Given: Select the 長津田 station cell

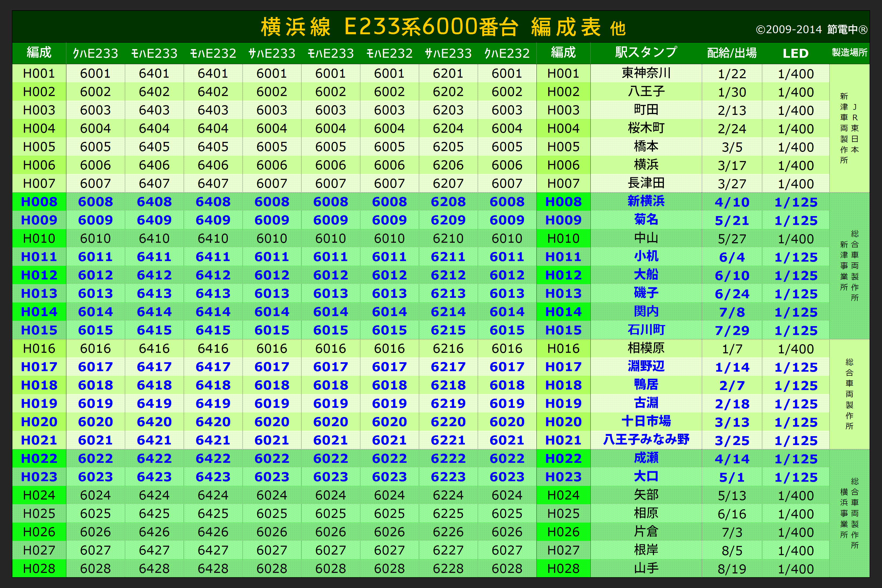Looking at the screenshot, I should tap(646, 183).
